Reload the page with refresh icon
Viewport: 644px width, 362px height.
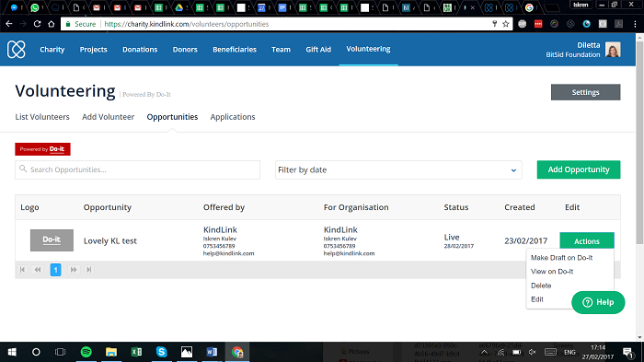point(37,24)
